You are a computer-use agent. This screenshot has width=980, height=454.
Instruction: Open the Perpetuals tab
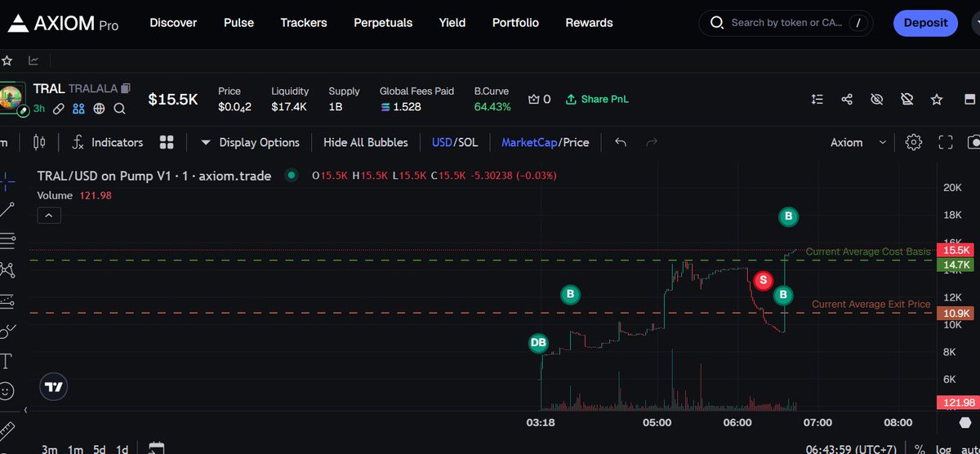383,23
